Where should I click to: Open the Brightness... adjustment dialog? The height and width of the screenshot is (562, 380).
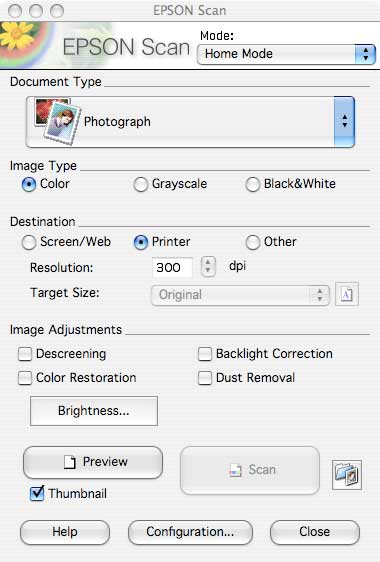(x=94, y=411)
